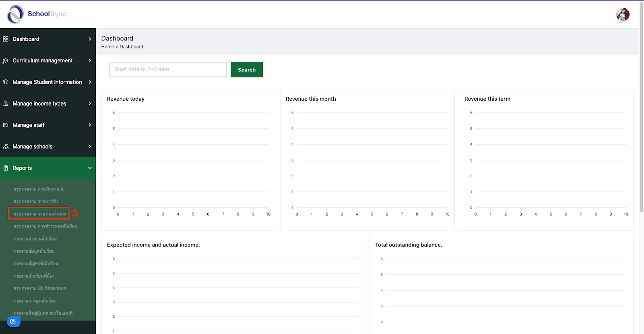Open report สรุปรายงาน รายการรับ
The height and width of the screenshot is (334, 644).
[x=36, y=201]
